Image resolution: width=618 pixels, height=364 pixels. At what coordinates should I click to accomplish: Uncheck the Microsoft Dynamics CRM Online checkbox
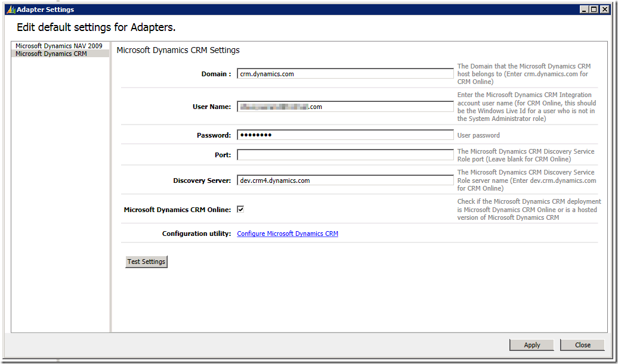coord(240,209)
